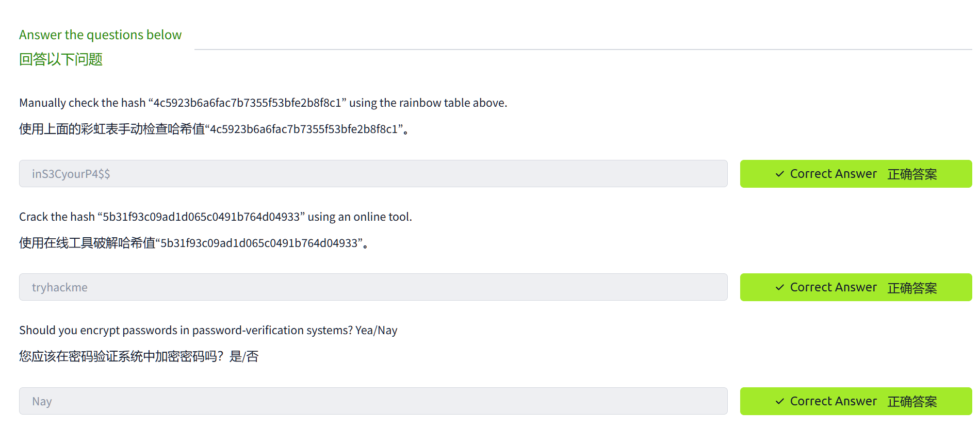
Task: Click the 'Should you encrypt passwords' question text
Action: click(208, 330)
